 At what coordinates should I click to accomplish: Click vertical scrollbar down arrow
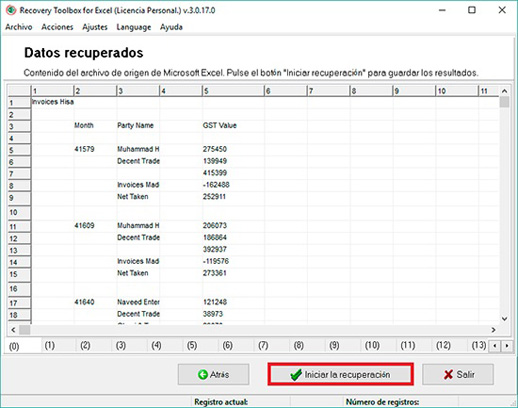[504, 319]
